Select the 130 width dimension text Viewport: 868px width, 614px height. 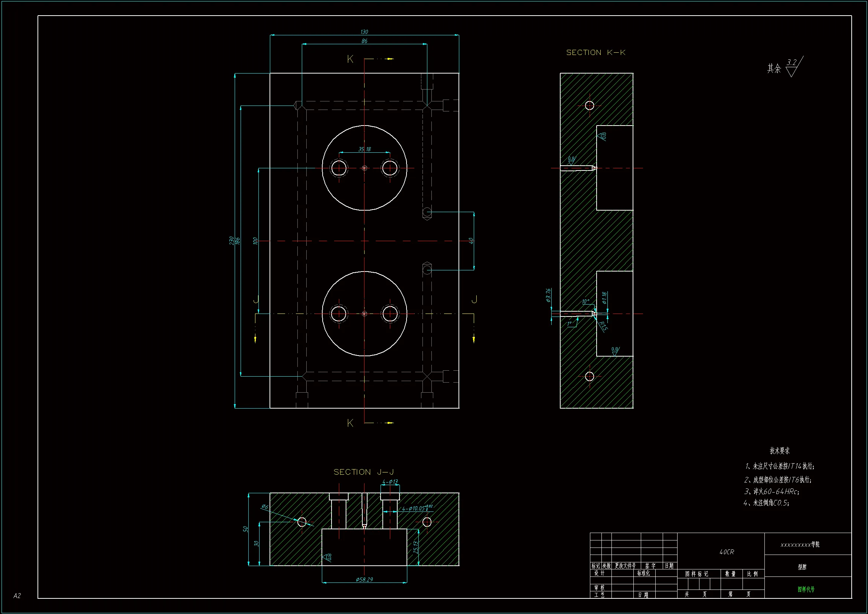point(364,32)
